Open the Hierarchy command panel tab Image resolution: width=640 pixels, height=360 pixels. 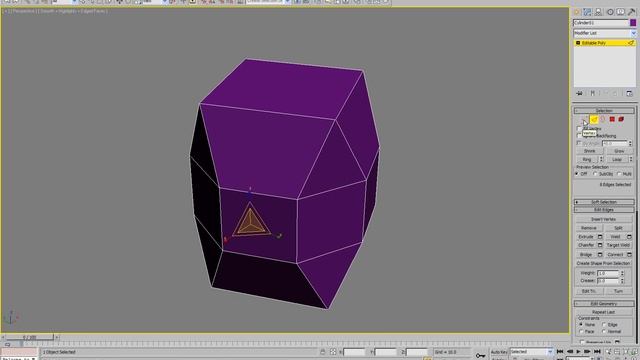[x=598, y=12]
